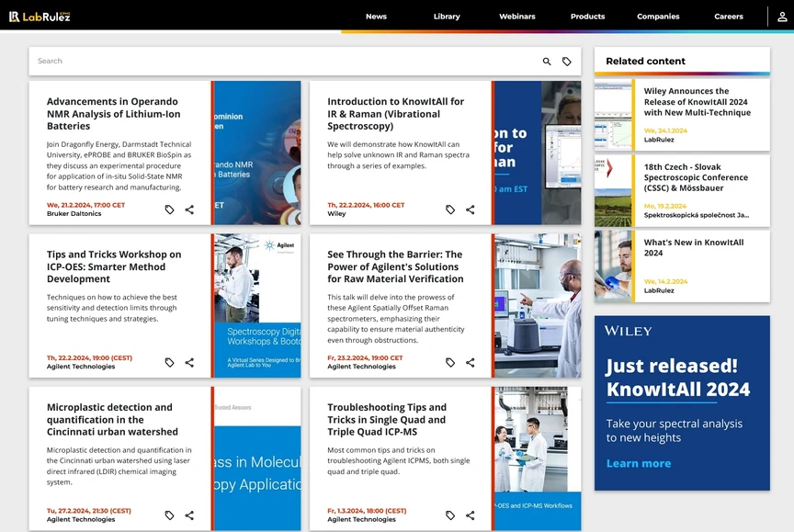The height and width of the screenshot is (532, 794).
Task: Tag the Operando NMR Lithium-Ion webinar
Action: click(170, 209)
